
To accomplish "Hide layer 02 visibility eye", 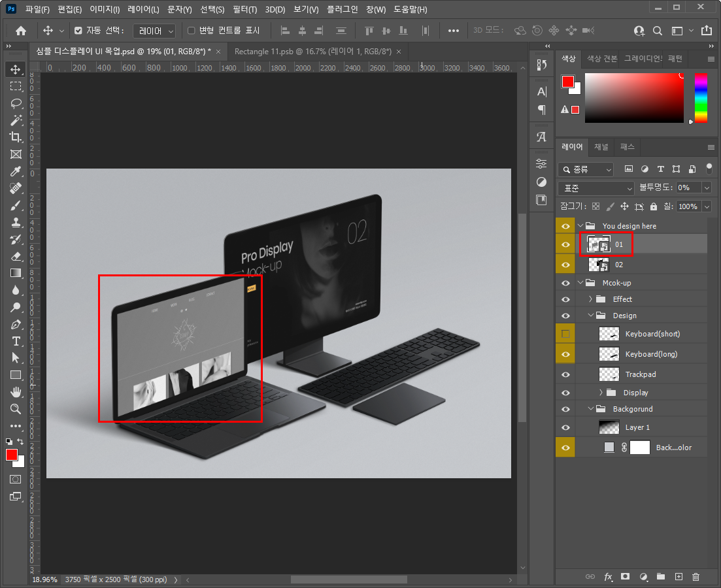I will pos(565,265).
